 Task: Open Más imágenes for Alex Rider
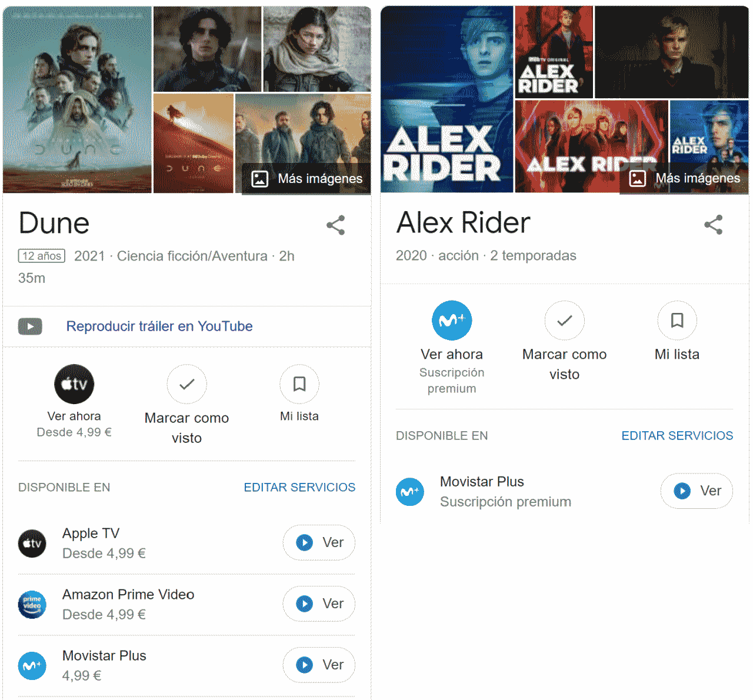[684, 178]
